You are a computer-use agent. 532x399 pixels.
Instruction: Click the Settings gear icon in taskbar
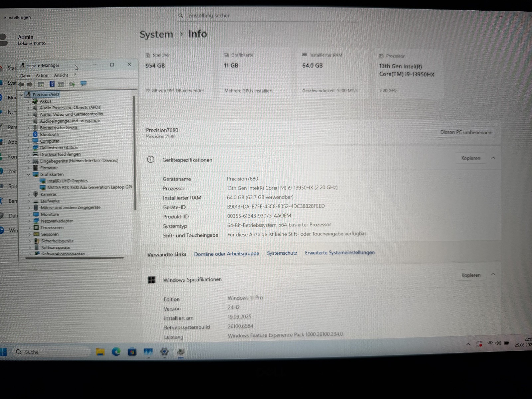(164, 351)
